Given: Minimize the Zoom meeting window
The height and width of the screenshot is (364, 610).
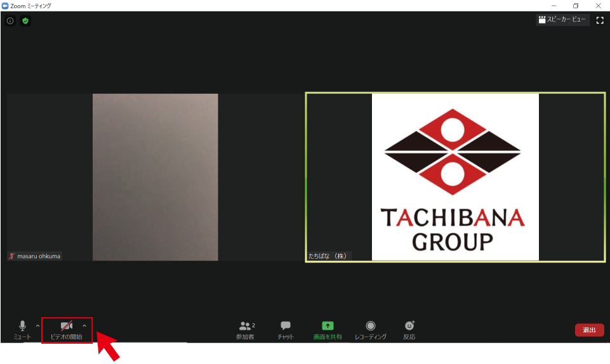Looking at the screenshot, I should click(x=554, y=6).
